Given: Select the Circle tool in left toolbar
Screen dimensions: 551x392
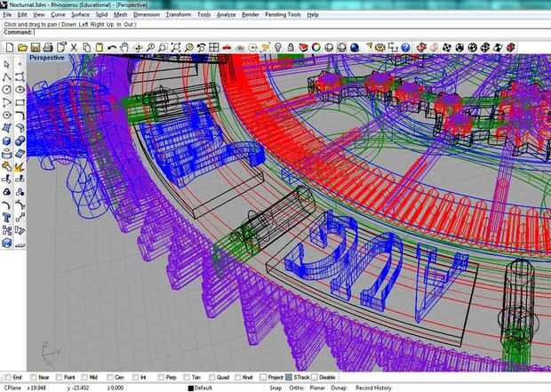Looking at the screenshot, I should 7,90.
